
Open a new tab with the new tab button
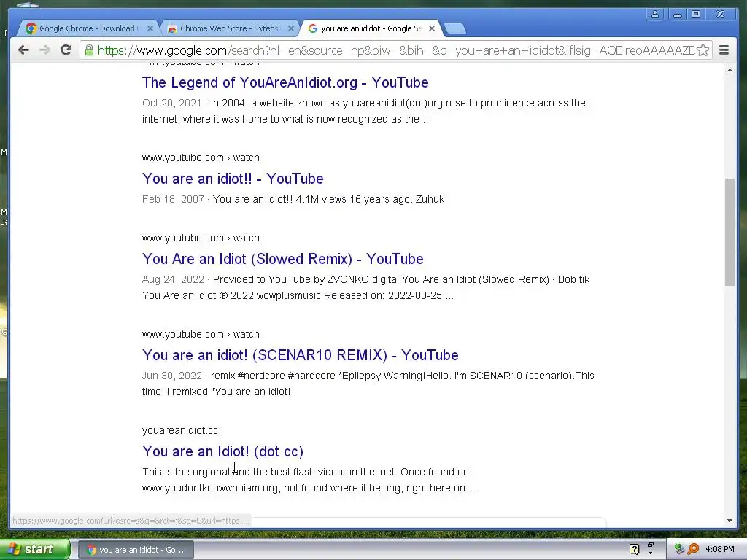[455, 29]
